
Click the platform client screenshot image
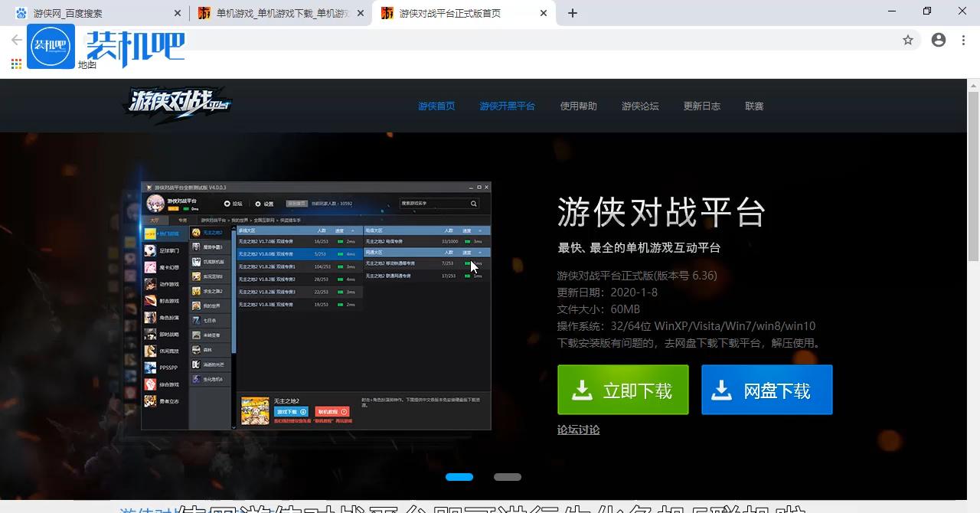click(316, 306)
